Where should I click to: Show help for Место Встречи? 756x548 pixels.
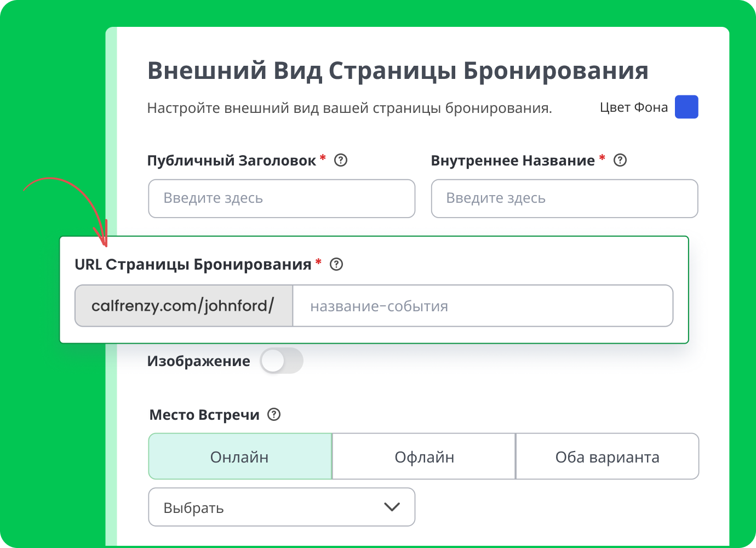[x=274, y=415]
